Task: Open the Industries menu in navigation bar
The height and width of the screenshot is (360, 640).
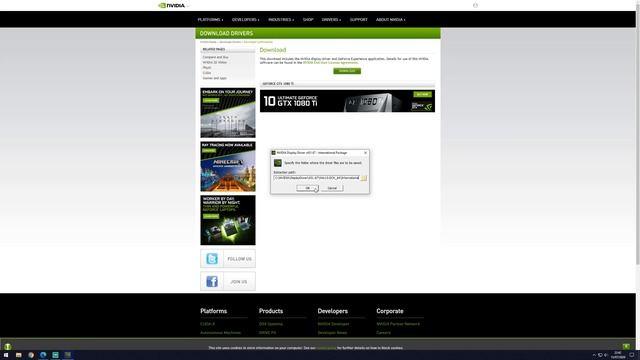Action: [281, 20]
